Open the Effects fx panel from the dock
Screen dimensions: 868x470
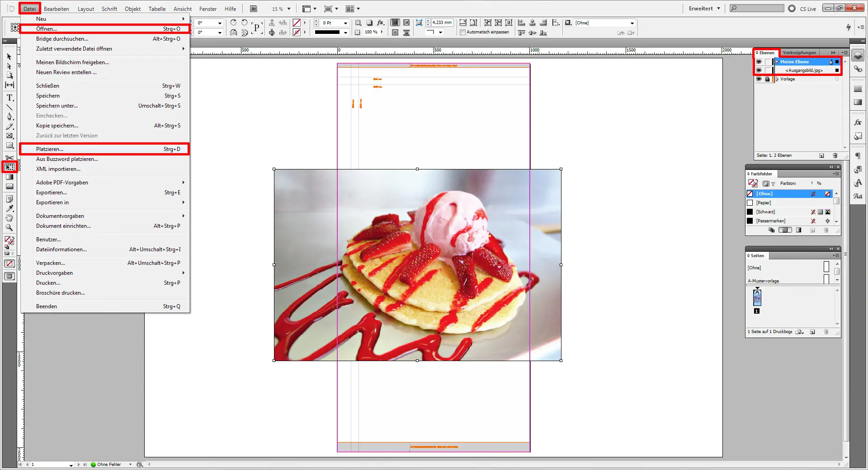[x=857, y=122]
